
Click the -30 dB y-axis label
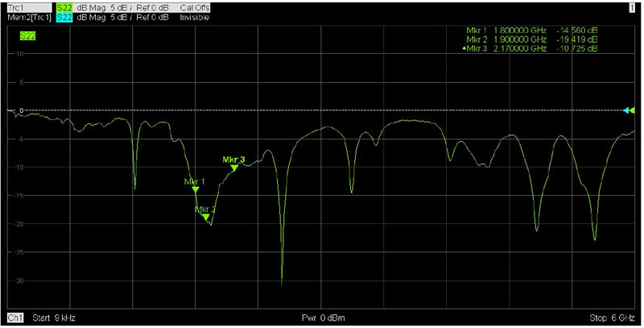tap(19, 280)
